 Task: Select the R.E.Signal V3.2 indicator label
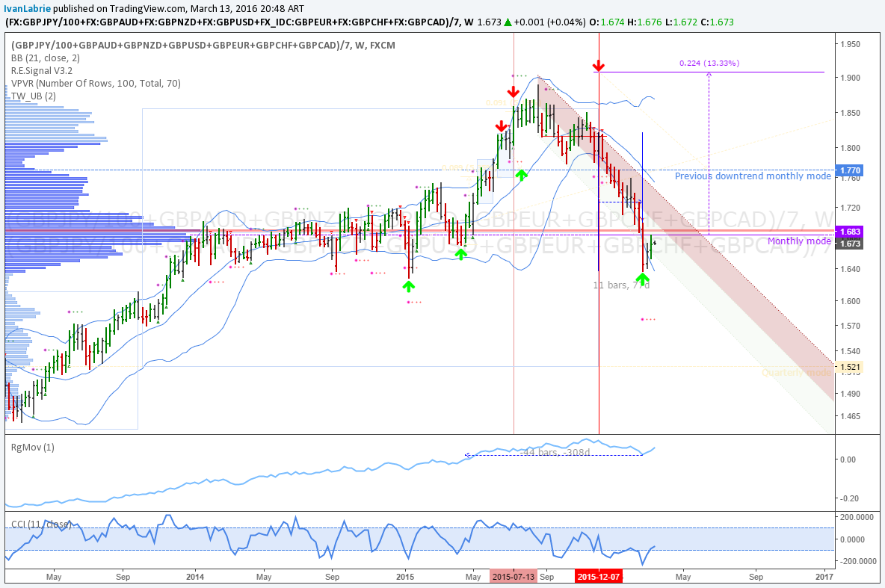(42, 70)
